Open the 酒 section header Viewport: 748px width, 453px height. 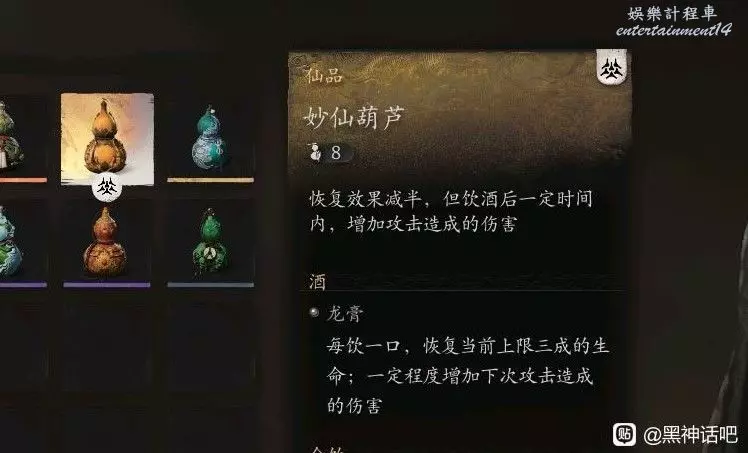click(x=318, y=282)
